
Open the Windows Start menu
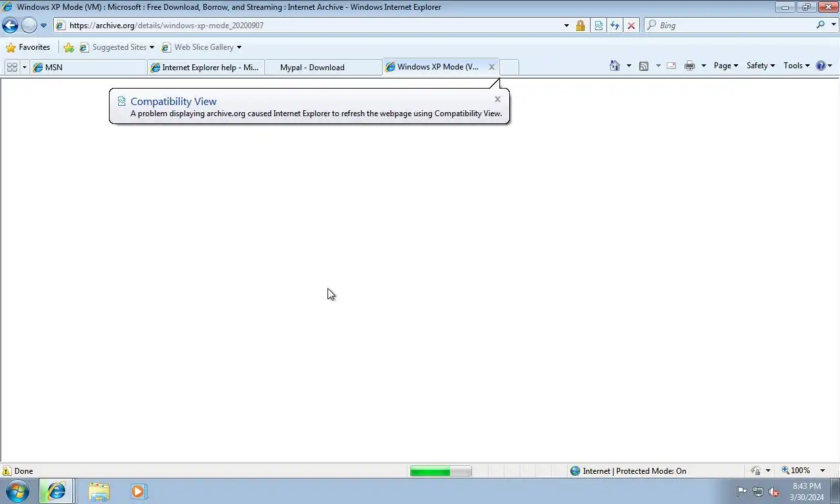(x=17, y=491)
